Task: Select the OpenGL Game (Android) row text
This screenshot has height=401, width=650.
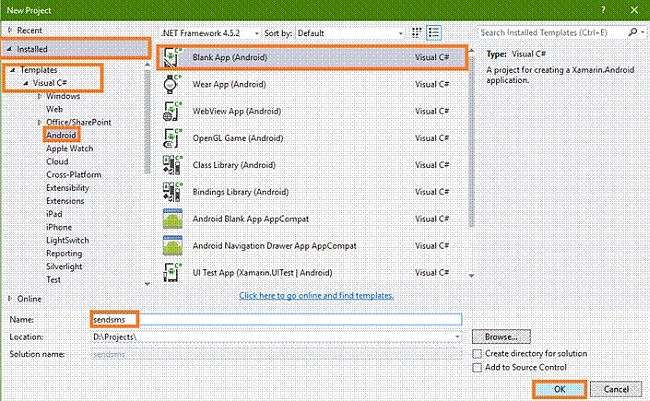Action: click(x=238, y=138)
